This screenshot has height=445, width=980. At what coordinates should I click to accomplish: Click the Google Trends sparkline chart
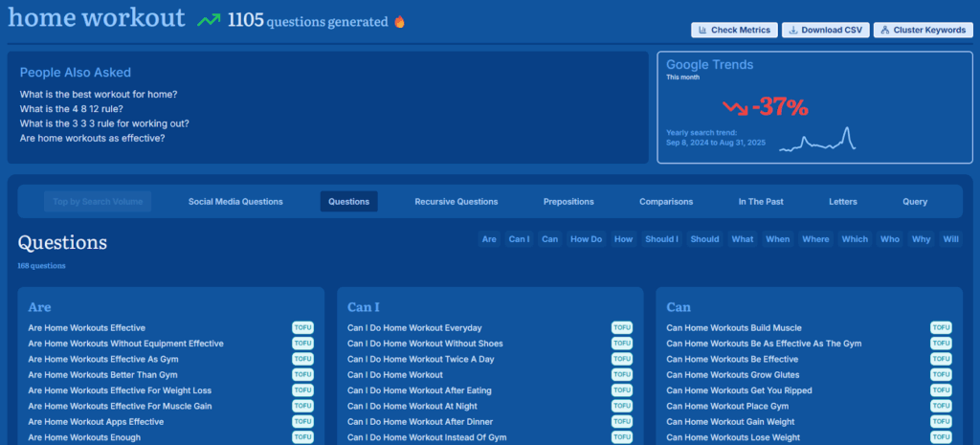[816, 141]
